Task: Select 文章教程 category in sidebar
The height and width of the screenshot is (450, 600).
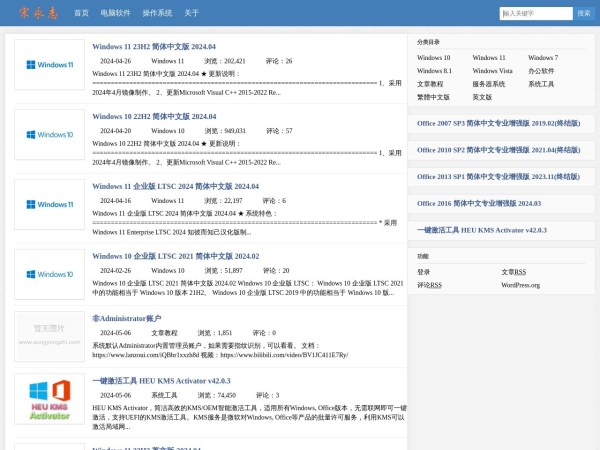Action: click(430, 84)
